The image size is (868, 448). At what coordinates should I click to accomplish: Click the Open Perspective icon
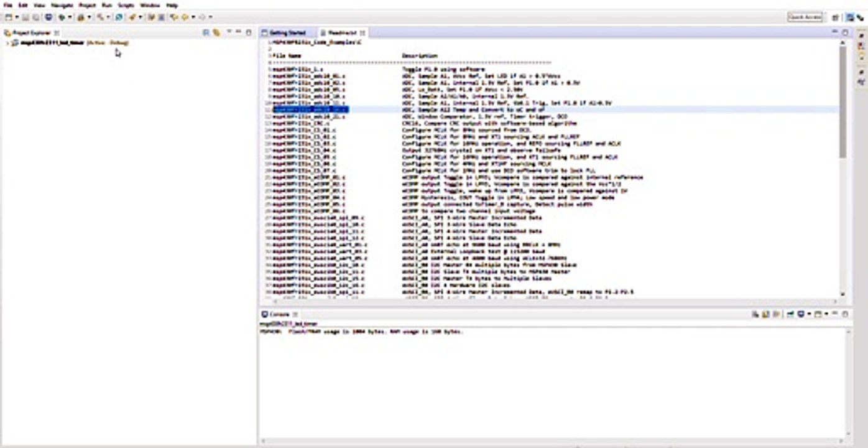836,17
